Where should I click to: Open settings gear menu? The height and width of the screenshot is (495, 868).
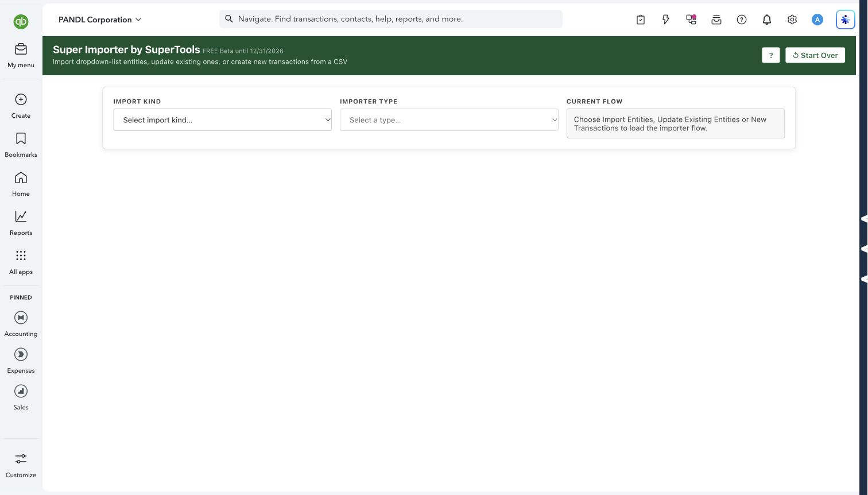792,20
